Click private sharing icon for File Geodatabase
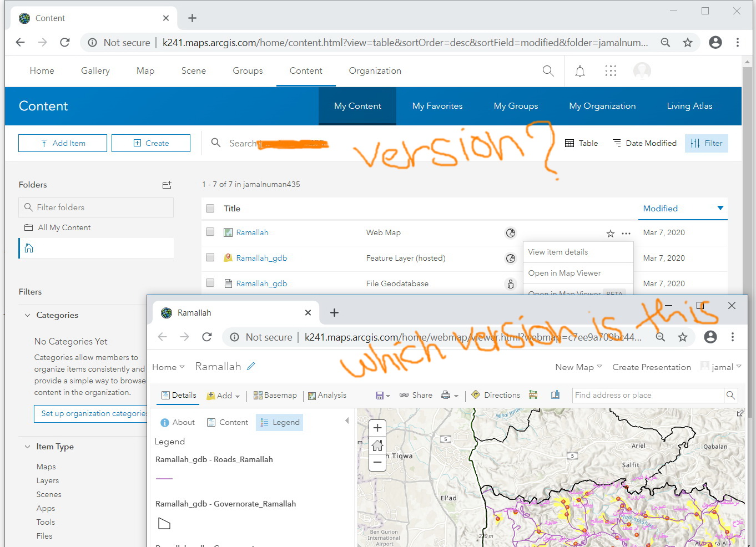The height and width of the screenshot is (547, 756). coord(511,284)
